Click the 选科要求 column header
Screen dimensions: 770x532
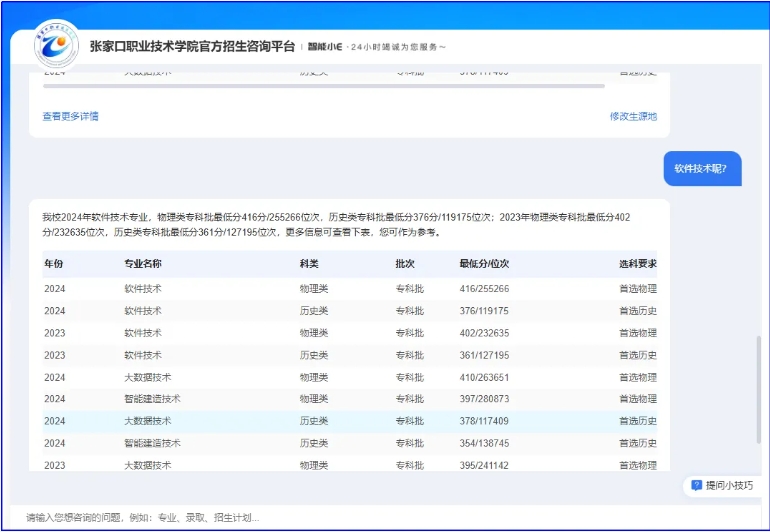[637, 264]
